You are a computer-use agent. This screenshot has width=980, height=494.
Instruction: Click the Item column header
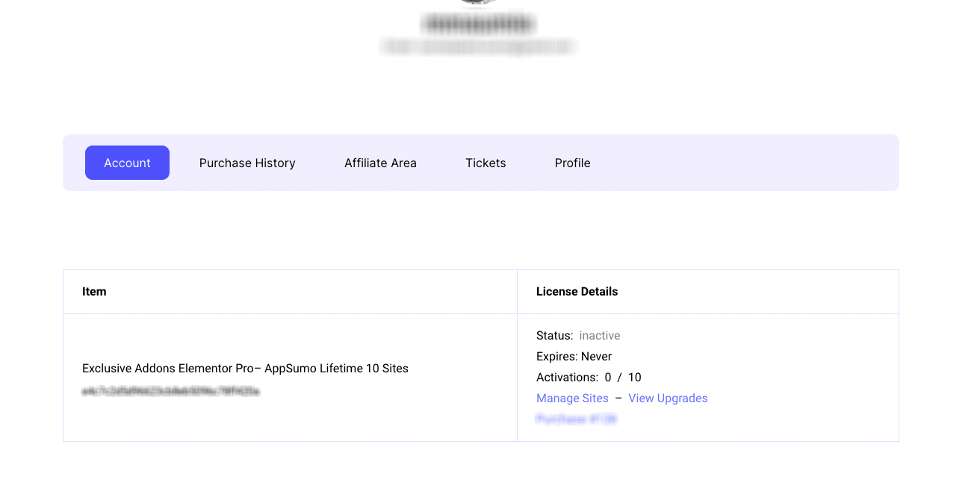pyautogui.click(x=94, y=292)
